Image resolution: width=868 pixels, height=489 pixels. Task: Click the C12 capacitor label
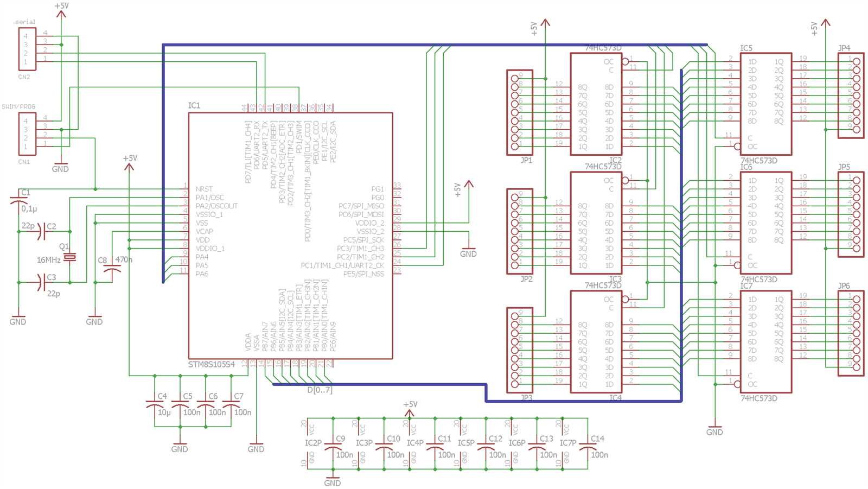pyautogui.click(x=495, y=439)
